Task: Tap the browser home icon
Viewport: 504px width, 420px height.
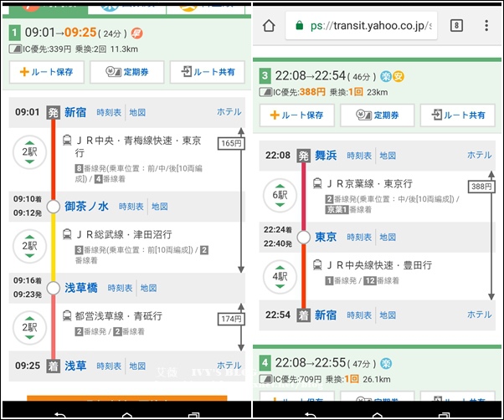Action: click(x=269, y=26)
